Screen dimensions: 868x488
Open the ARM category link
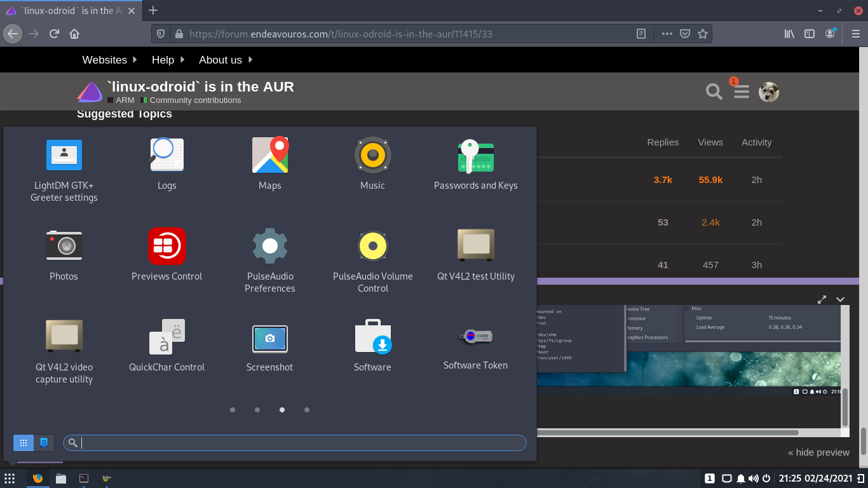pyautogui.click(x=121, y=100)
